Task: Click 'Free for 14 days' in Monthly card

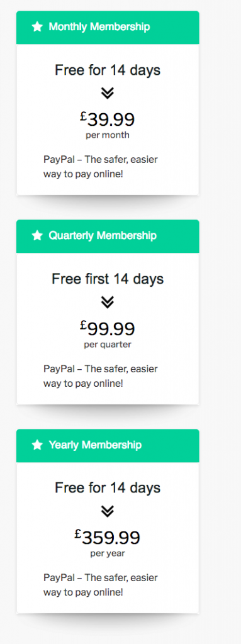Action: coord(108,70)
